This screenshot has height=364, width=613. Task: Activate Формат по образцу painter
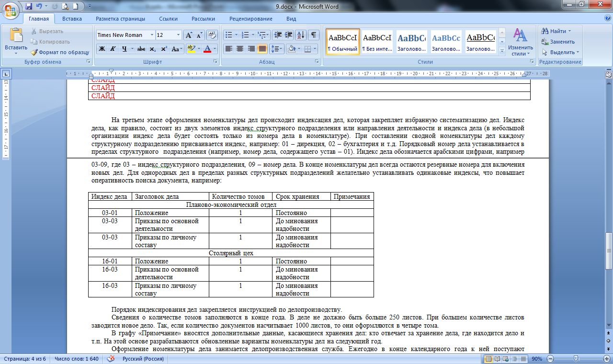60,52
